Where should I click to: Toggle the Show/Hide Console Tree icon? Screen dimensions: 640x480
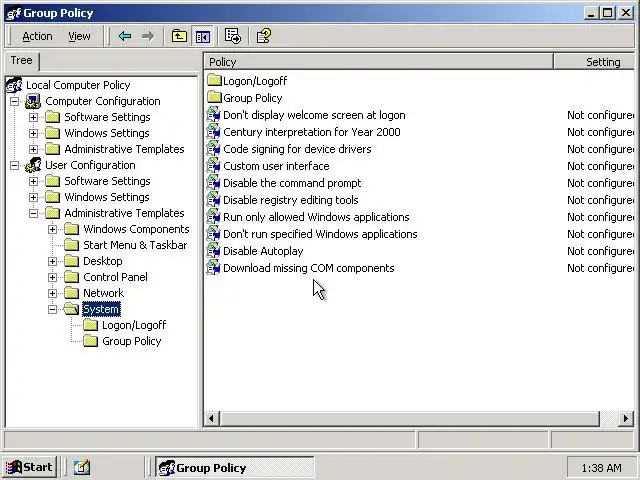click(203, 37)
